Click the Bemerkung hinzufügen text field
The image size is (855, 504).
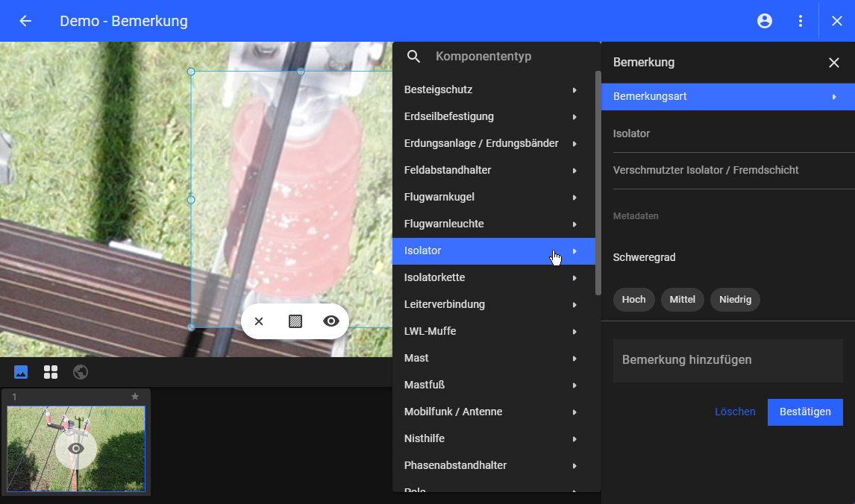click(727, 360)
